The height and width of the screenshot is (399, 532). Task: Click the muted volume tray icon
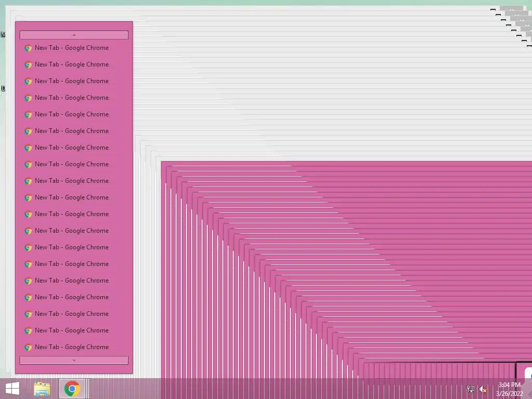(x=483, y=389)
